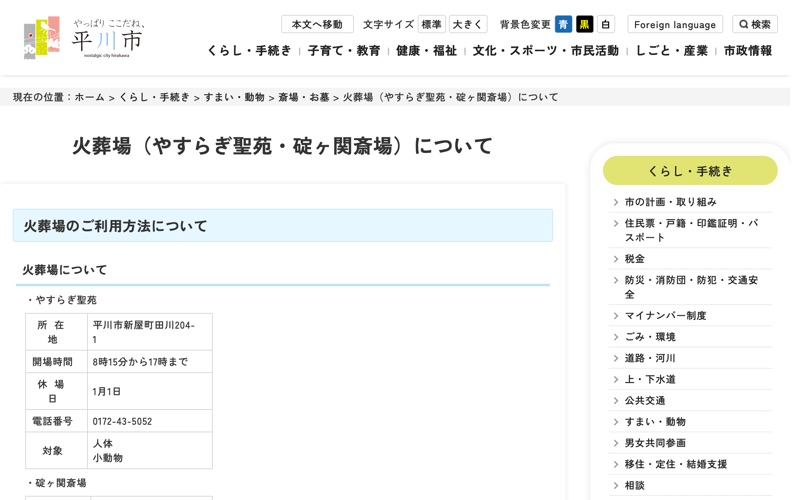Open 税金 in the sidebar
This screenshot has width=800, height=500.
coord(635,259)
